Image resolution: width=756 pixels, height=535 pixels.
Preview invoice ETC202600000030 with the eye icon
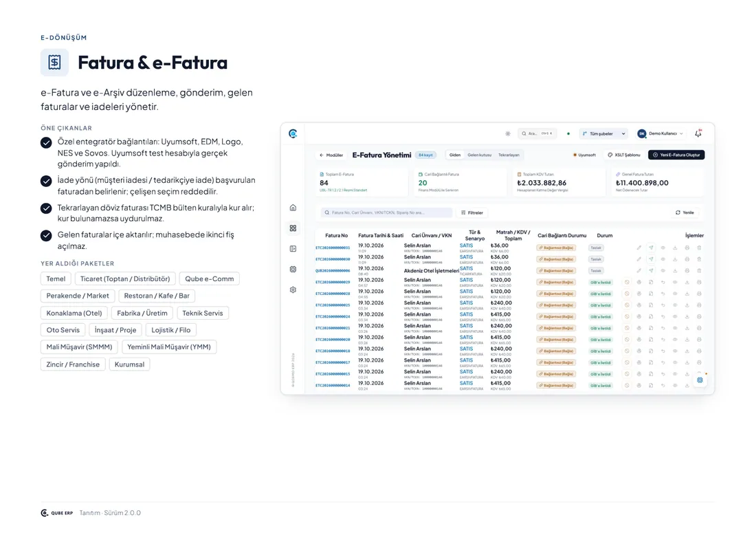663,259
